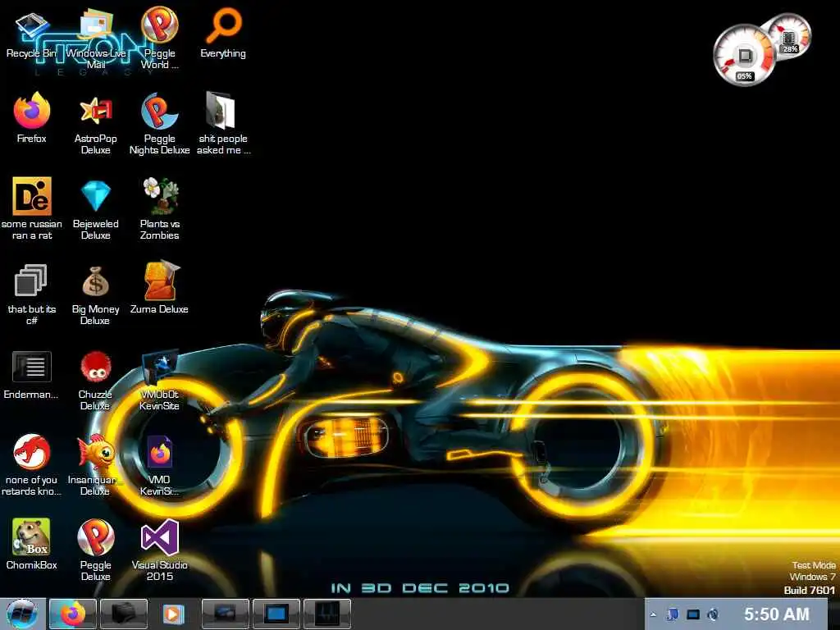Select the 'that but its c#' icon
The height and width of the screenshot is (630, 840).
tap(32, 294)
